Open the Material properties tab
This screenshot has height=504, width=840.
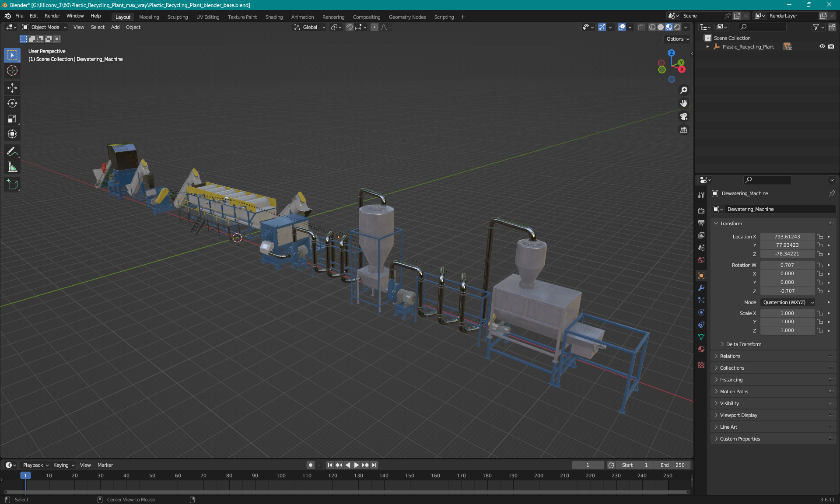pyautogui.click(x=701, y=349)
